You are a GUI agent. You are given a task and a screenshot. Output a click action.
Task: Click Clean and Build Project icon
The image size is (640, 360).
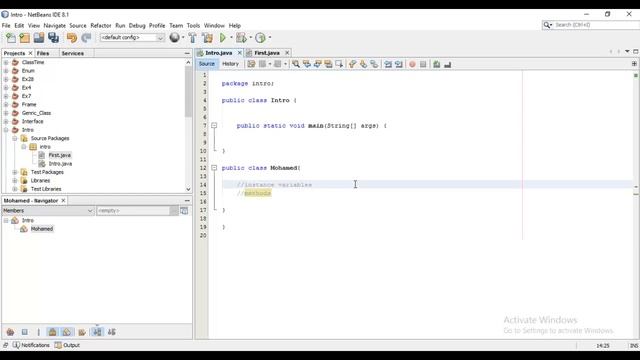pyautogui.click(x=207, y=38)
